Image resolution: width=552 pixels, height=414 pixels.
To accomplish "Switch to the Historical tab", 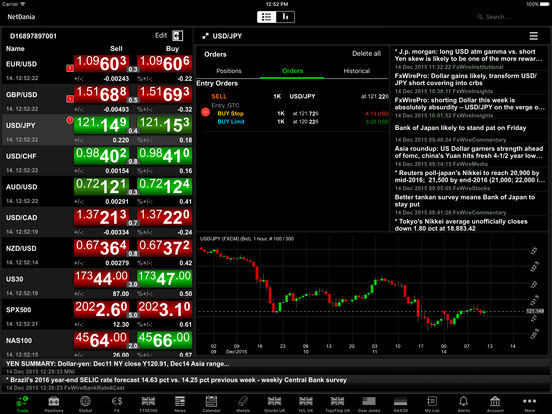I will coord(357,71).
